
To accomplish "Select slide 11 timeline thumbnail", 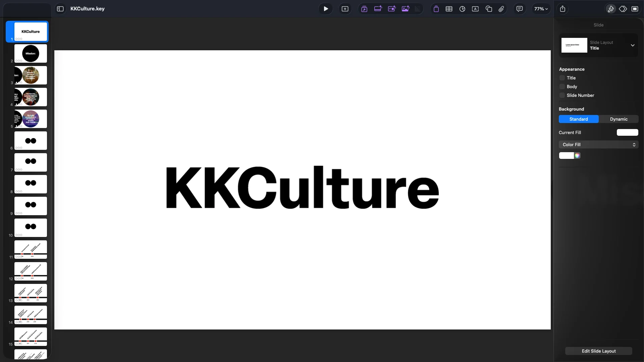I will [31, 250].
